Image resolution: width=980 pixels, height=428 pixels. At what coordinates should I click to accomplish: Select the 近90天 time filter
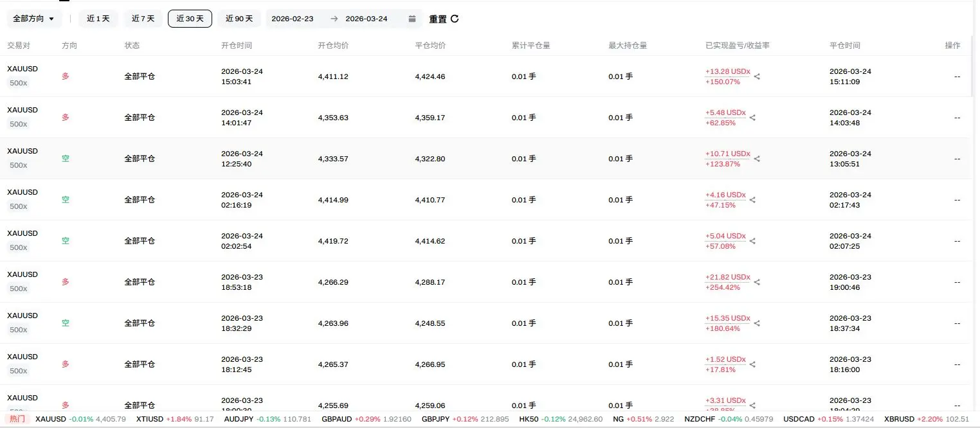pos(239,19)
